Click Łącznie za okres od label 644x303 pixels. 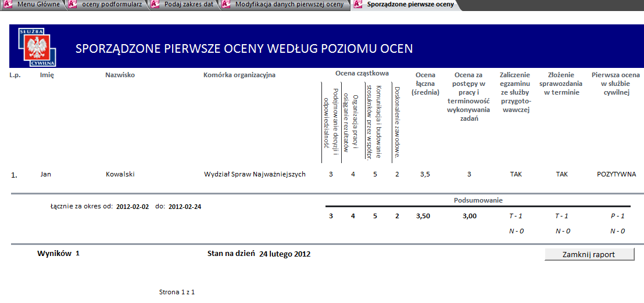pyautogui.click(x=82, y=206)
